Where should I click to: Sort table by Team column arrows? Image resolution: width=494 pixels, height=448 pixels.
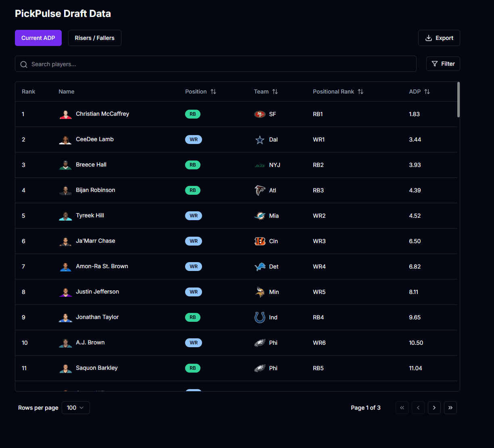[x=275, y=92]
